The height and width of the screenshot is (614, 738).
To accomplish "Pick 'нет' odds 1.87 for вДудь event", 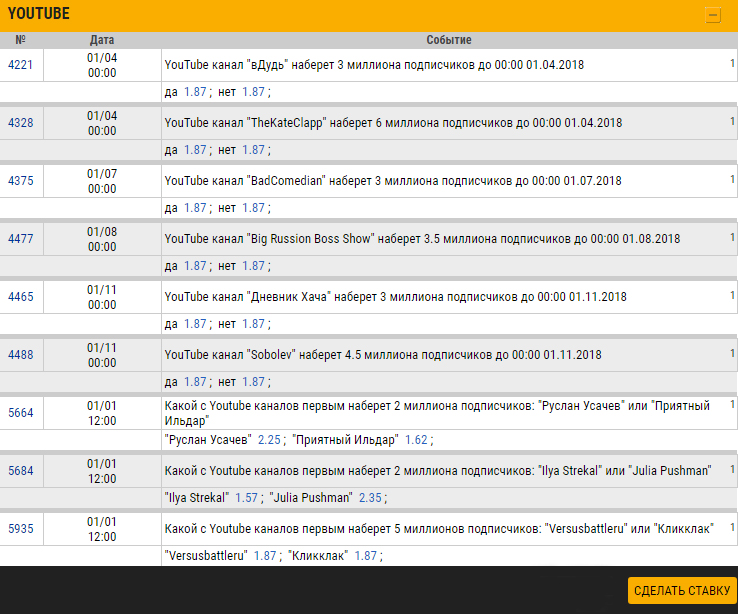I will (253, 92).
